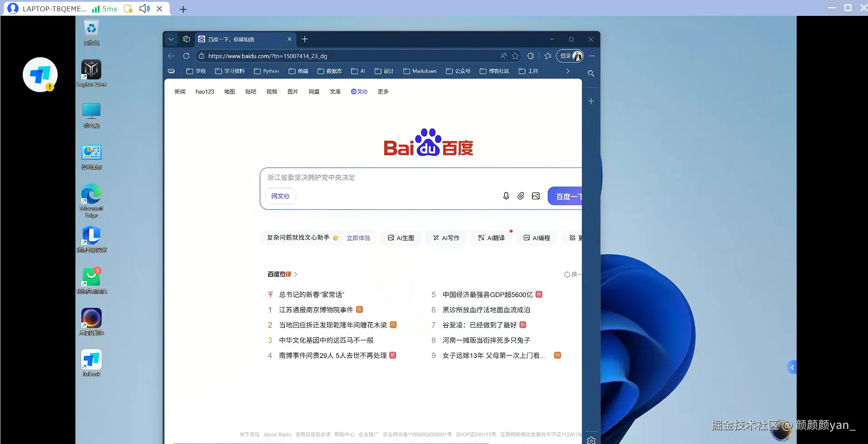
Task: Select the Tianxi AI agent desktop shortcut
Action: click(91, 322)
